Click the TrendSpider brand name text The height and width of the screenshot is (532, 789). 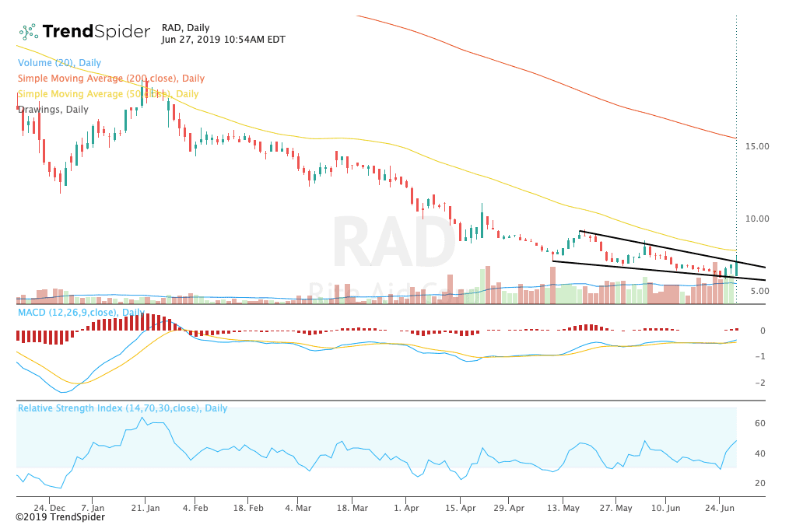(96, 31)
